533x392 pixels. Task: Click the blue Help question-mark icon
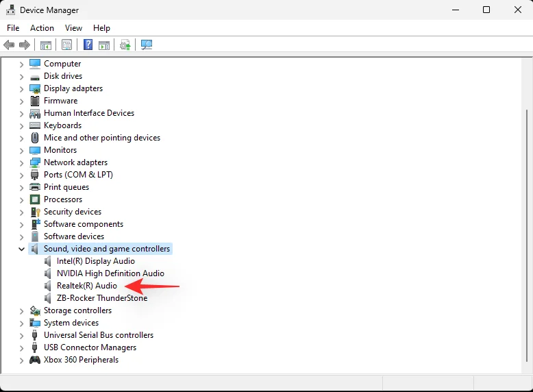tap(88, 45)
